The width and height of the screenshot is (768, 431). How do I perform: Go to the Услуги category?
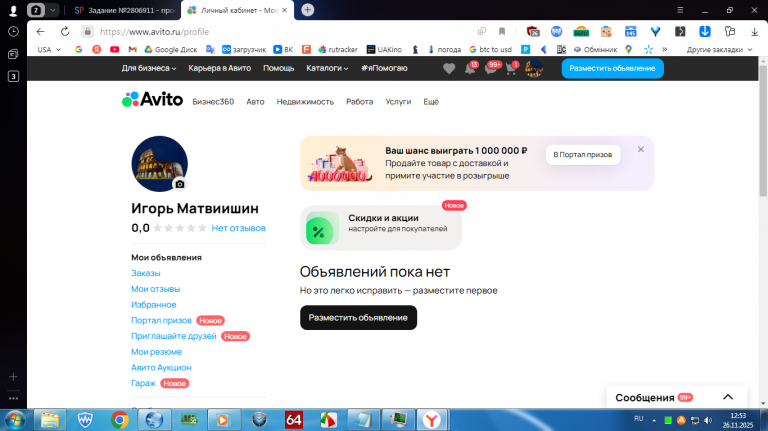(x=398, y=101)
